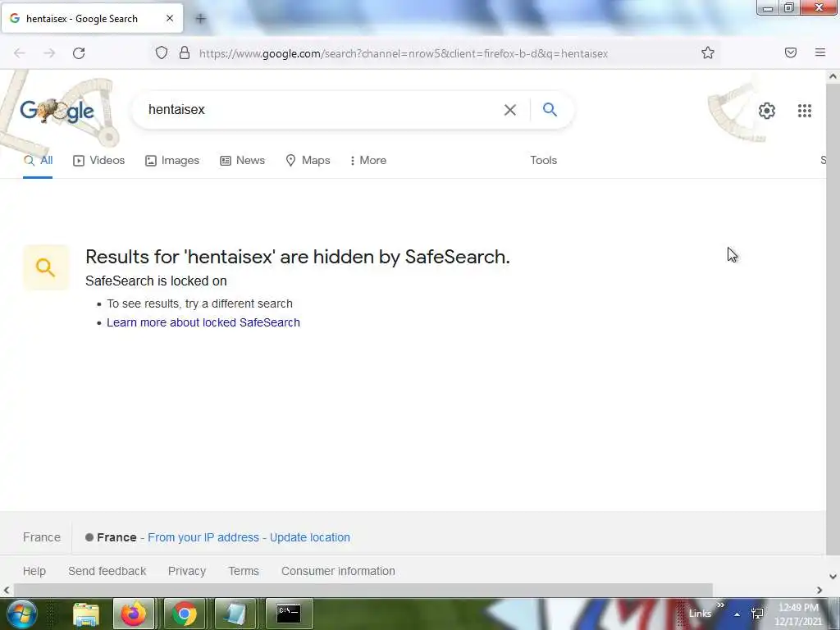Switch to Videos results tab

coord(98,160)
